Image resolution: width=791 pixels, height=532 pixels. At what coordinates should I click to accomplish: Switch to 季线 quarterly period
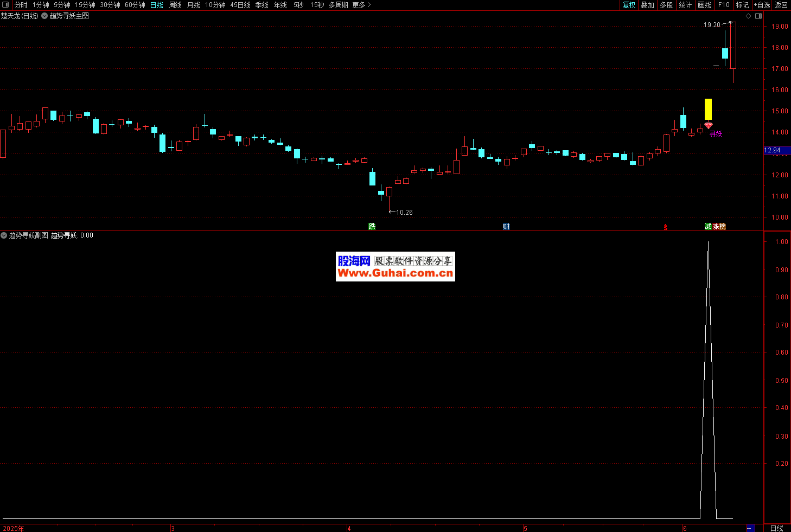[x=262, y=5]
